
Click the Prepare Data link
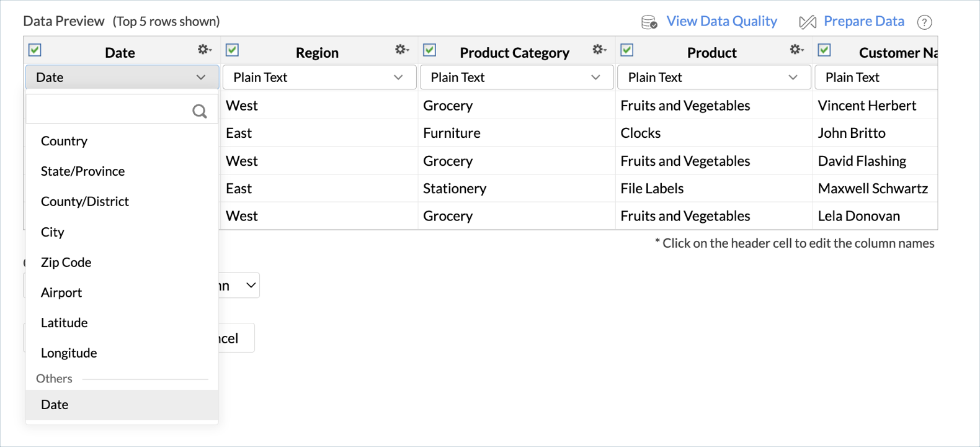tap(863, 22)
